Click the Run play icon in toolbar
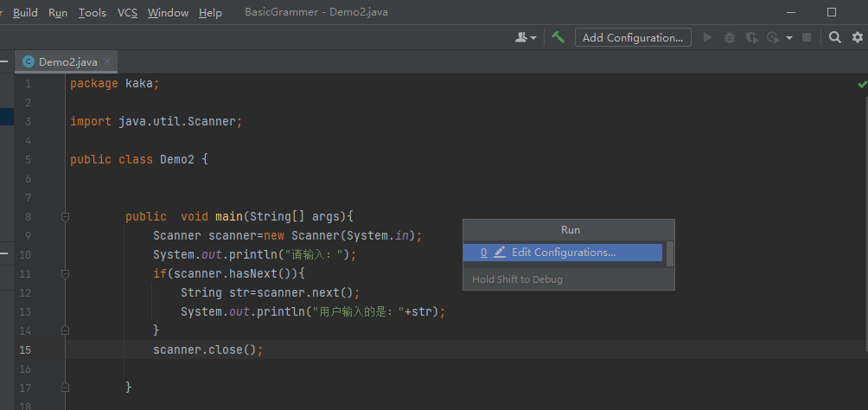Viewport: 868px width, 410px height. click(x=708, y=37)
